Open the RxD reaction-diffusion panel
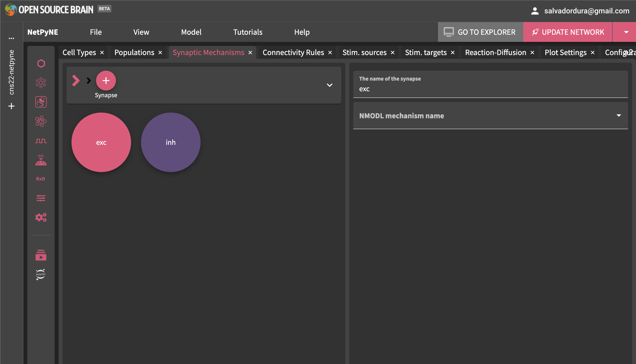Viewport: 636px width, 364px height. [41, 179]
